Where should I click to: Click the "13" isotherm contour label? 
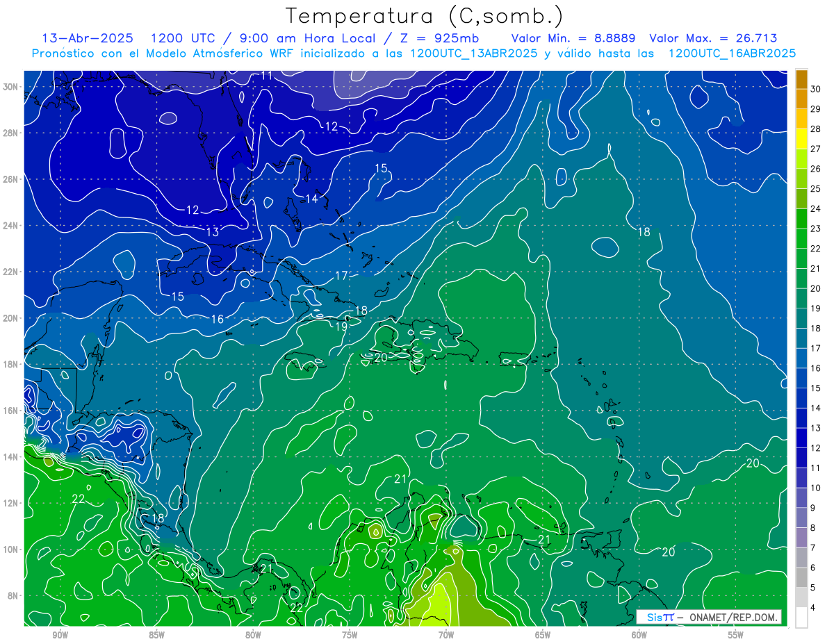[x=213, y=232]
